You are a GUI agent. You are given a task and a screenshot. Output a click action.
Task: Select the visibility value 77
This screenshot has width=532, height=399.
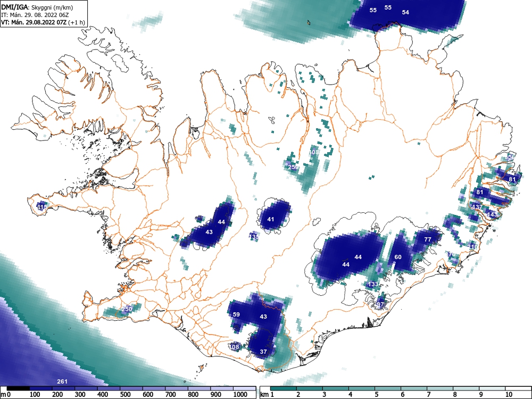point(428,239)
